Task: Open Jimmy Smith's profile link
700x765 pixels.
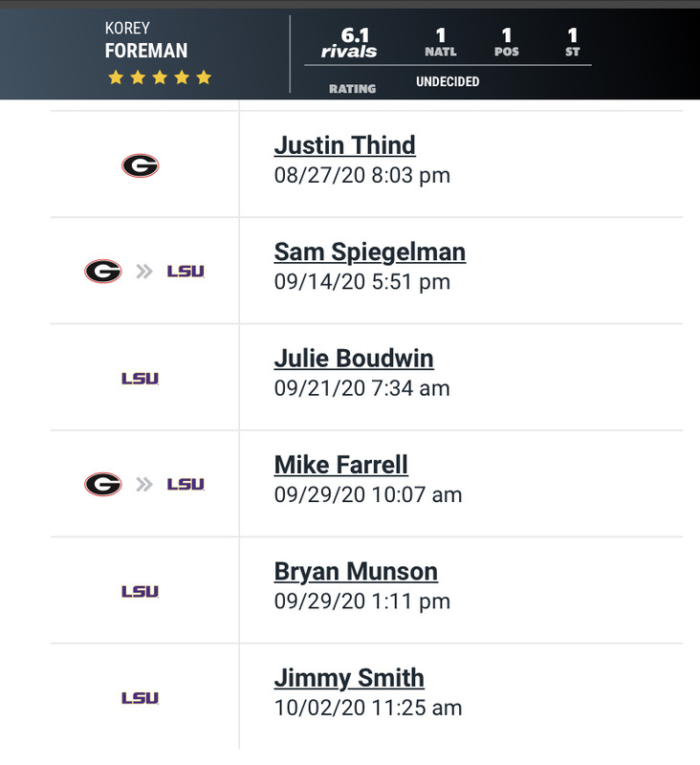Action: 349,678
